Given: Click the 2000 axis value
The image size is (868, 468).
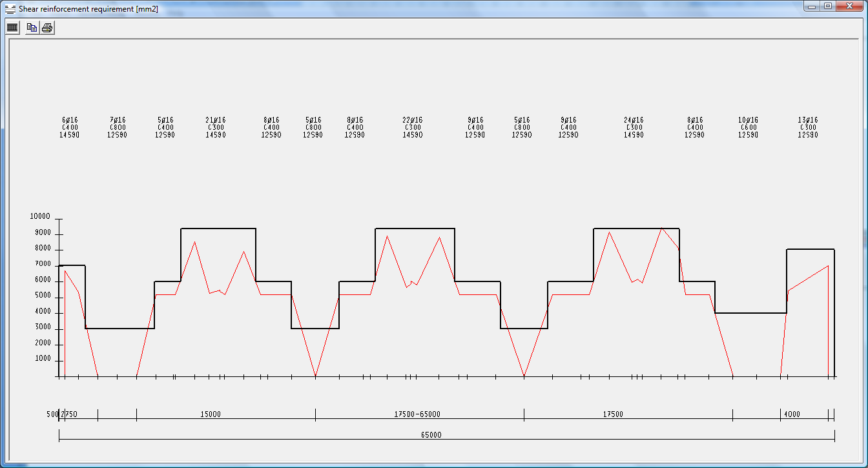Looking at the screenshot, I should click(x=42, y=343).
